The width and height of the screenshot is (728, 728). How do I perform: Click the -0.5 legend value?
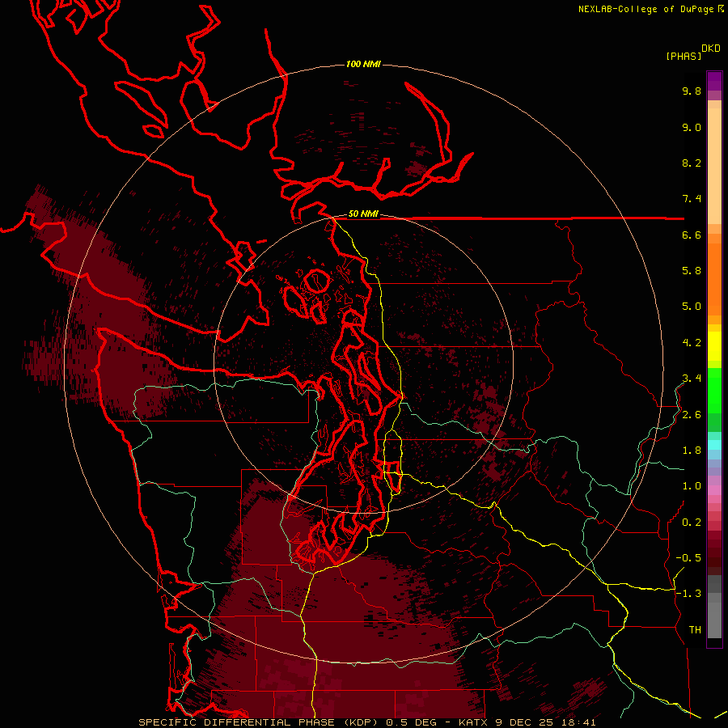coord(688,557)
